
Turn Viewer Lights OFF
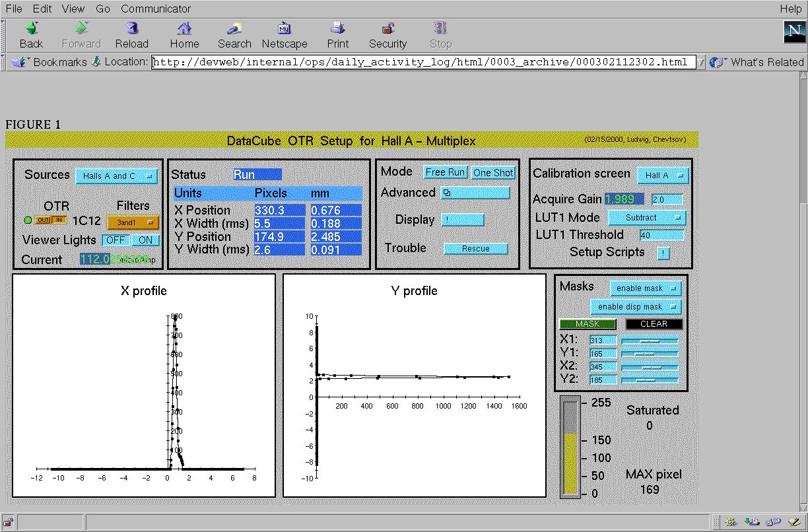tap(116, 240)
